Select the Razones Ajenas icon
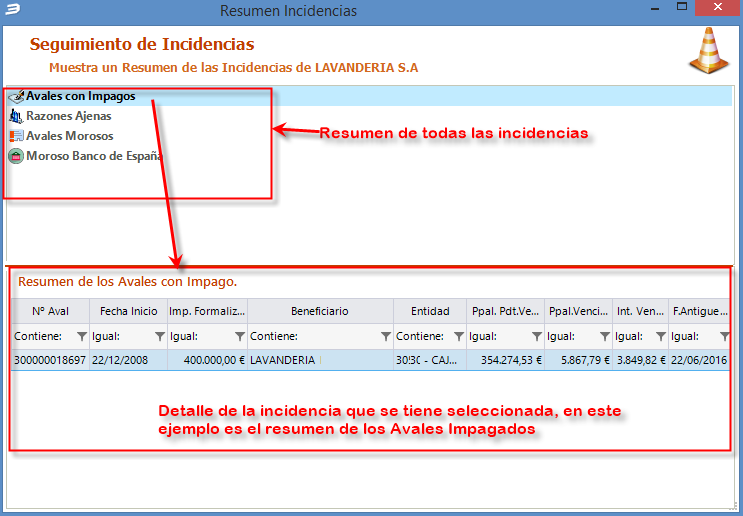The height and width of the screenshot is (516, 743). point(16,116)
